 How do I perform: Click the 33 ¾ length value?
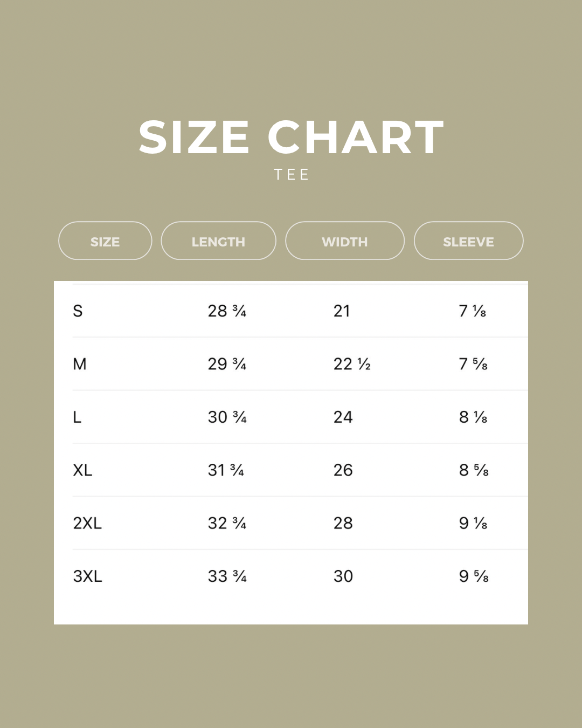point(227,576)
